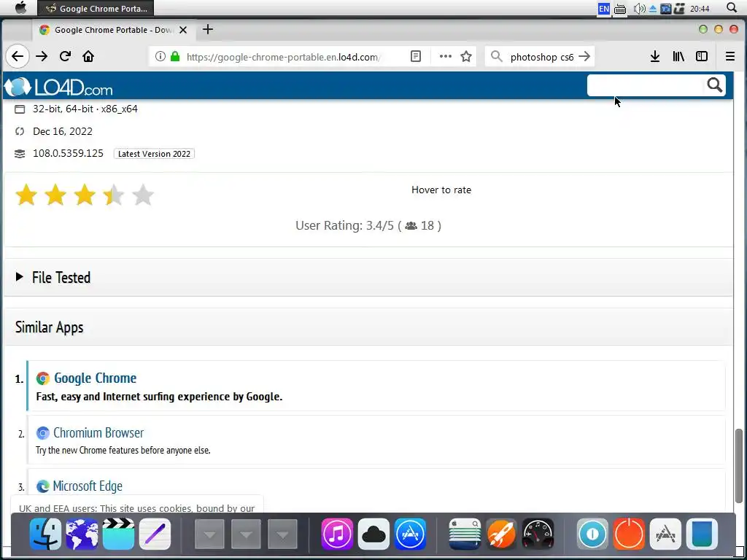Viewport: 747px width, 560px height.
Task: Open the Microsoft Edge link
Action: pyautogui.click(x=88, y=486)
